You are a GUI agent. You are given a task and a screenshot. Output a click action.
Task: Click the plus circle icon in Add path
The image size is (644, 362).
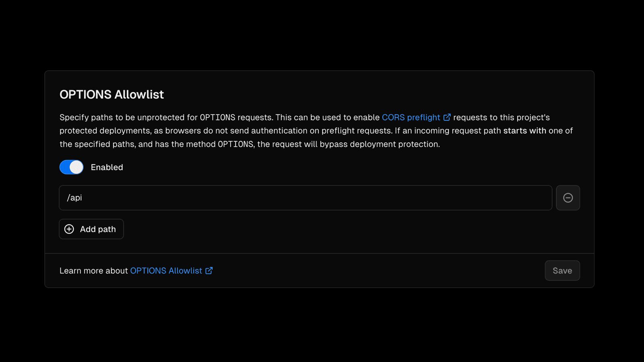click(x=69, y=229)
